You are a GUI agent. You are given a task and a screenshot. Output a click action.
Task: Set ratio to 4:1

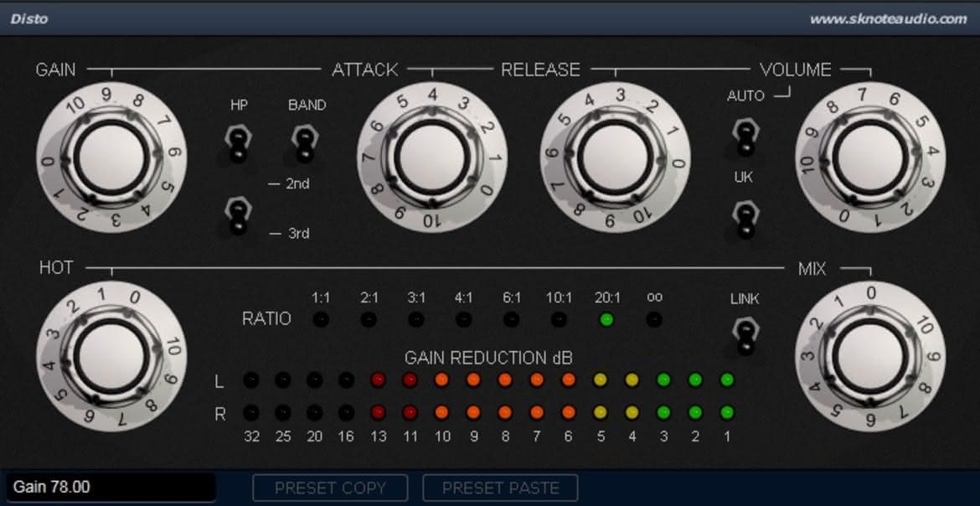click(464, 320)
